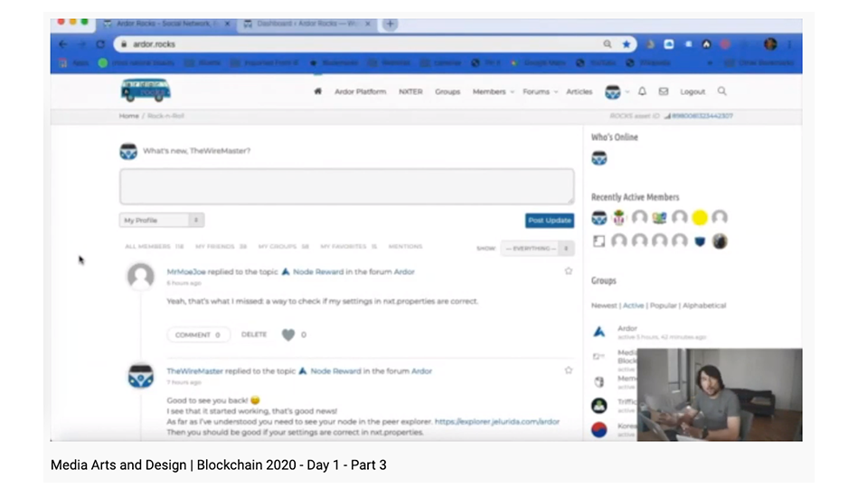The width and height of the screenshot is (868, 488).
Task: Sort groups by Popular
Action: click(x=663, y=305)
